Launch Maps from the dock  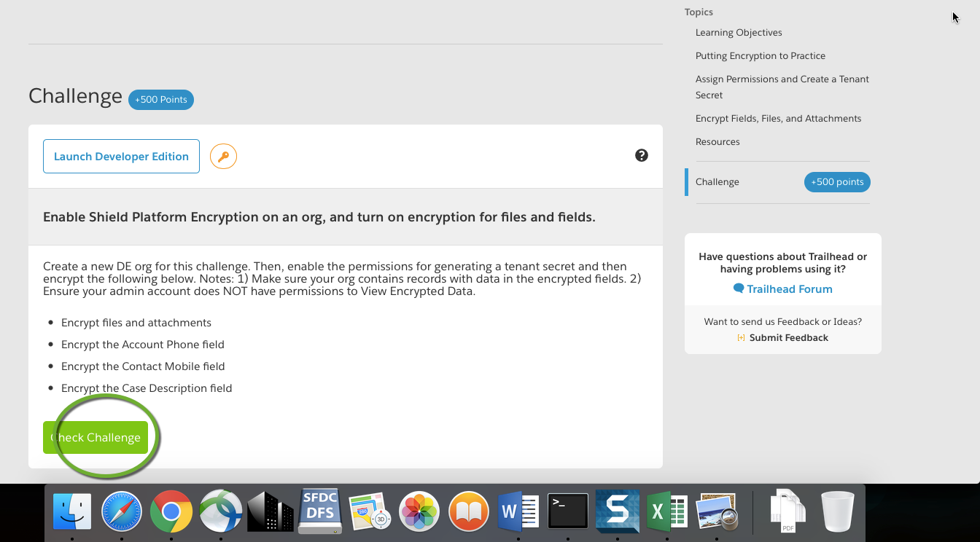[x=370, y=511]
